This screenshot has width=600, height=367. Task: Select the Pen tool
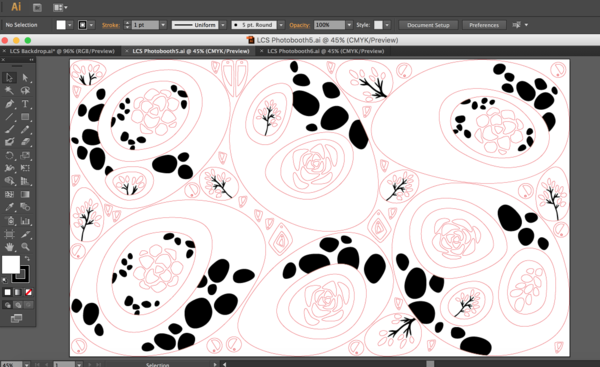[x=9, y=104]
